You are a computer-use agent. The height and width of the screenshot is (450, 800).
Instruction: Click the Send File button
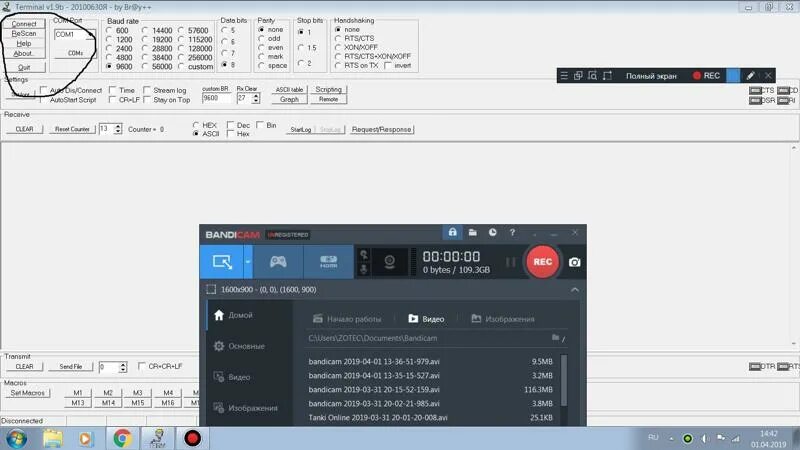tap(70, 367)
